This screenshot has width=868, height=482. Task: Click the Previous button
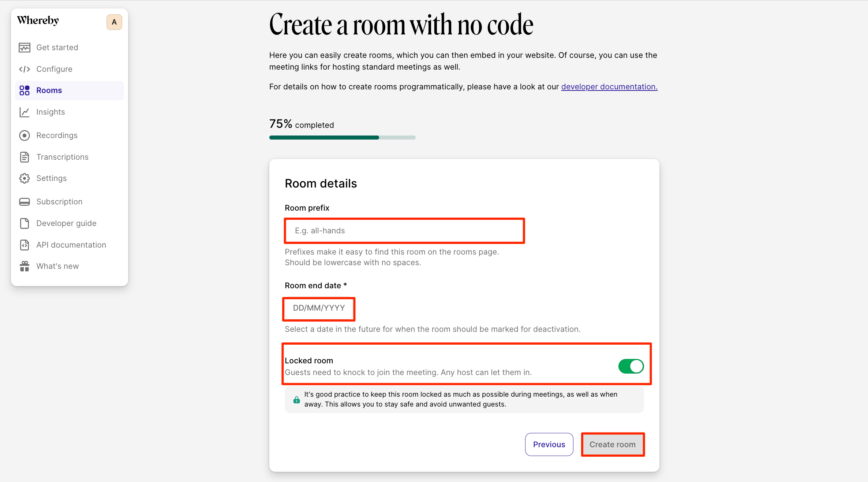pos(549,445)
